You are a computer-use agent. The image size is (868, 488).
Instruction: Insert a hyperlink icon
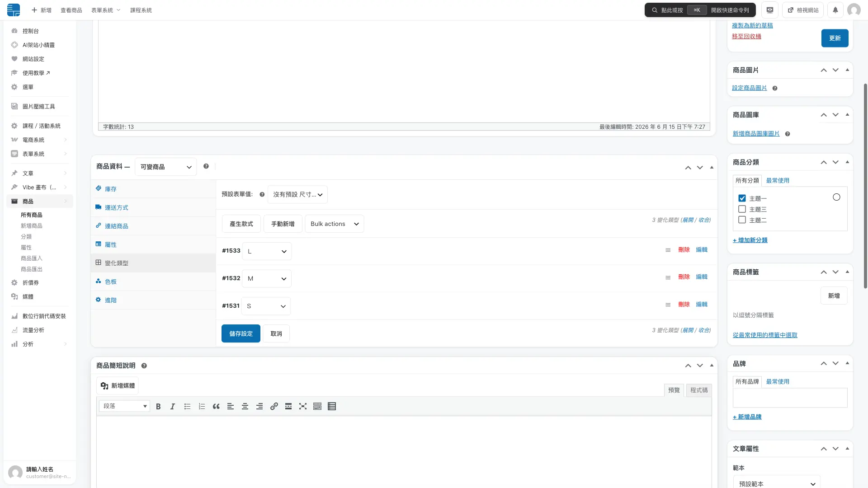(x=274, y=406)
